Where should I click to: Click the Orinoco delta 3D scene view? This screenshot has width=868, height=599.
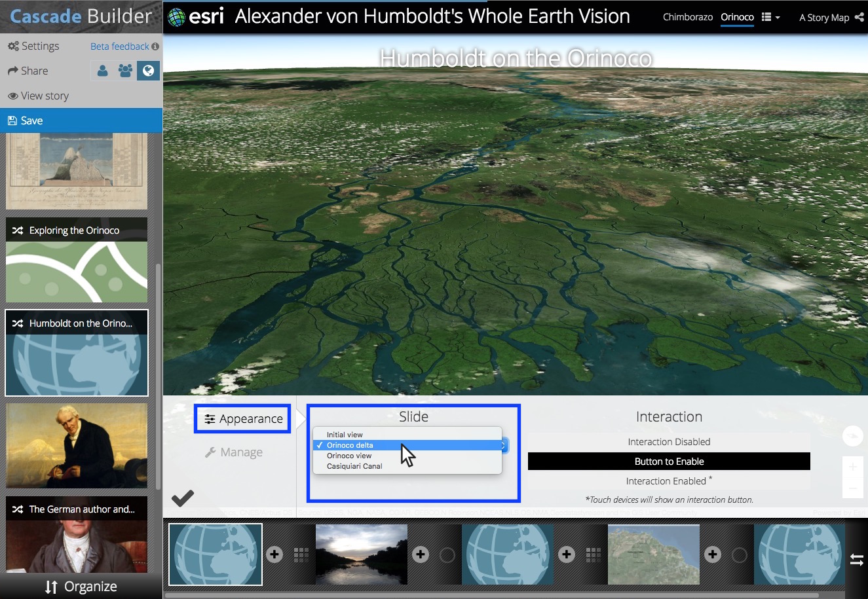(516, 216)
